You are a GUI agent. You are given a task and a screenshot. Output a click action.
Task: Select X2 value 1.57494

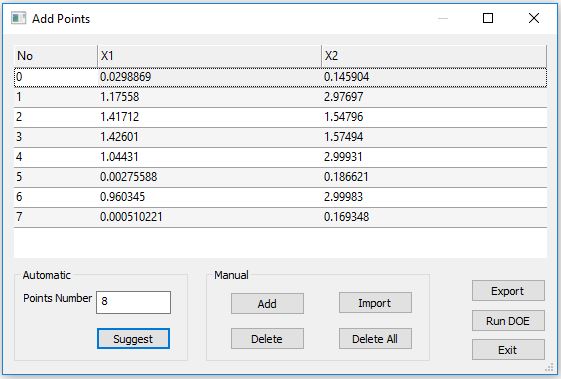[343, 137]
